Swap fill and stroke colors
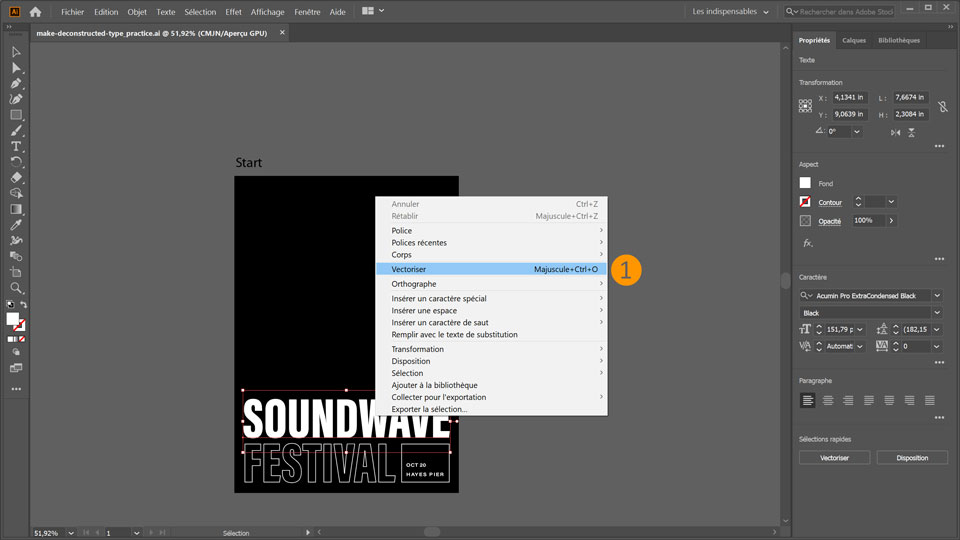The width and height of the screenshot is (960, 540). coord(23,304)
